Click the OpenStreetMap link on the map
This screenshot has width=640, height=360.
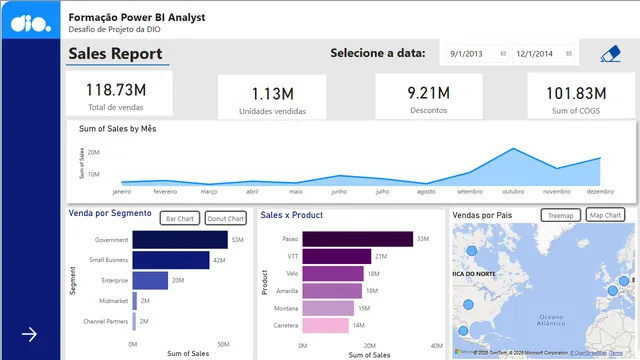pos(589,353)
